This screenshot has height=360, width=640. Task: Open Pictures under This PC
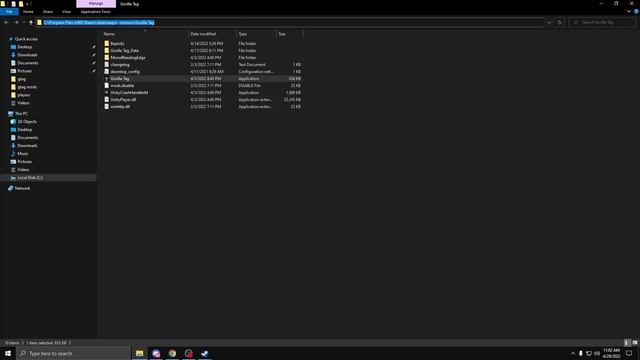[24, 162]
